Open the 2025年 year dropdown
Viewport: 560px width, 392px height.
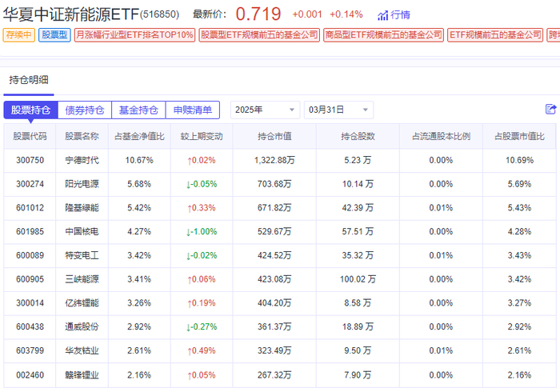[x=265, y=110]
